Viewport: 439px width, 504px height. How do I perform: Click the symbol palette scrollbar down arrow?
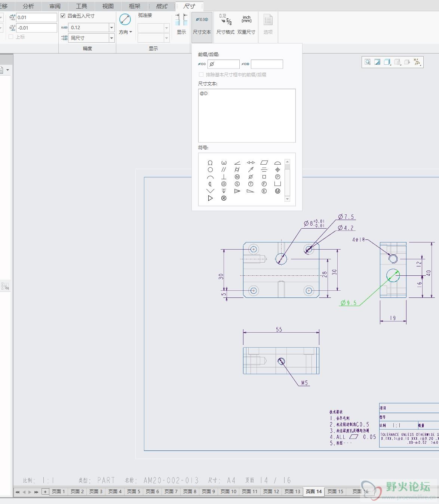click(x=287, y=199)
